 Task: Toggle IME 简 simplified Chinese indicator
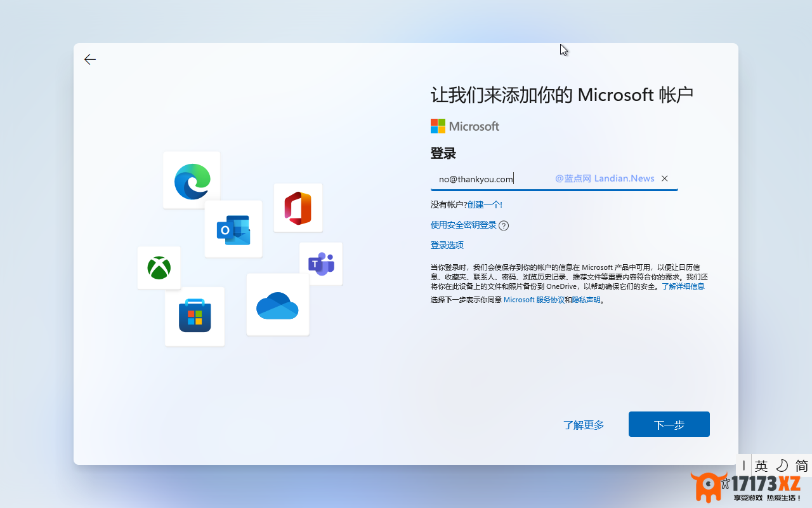pos(802,466)
